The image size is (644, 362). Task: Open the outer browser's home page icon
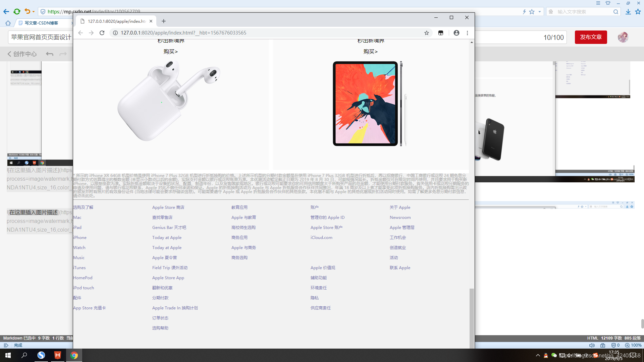point(8,23)
